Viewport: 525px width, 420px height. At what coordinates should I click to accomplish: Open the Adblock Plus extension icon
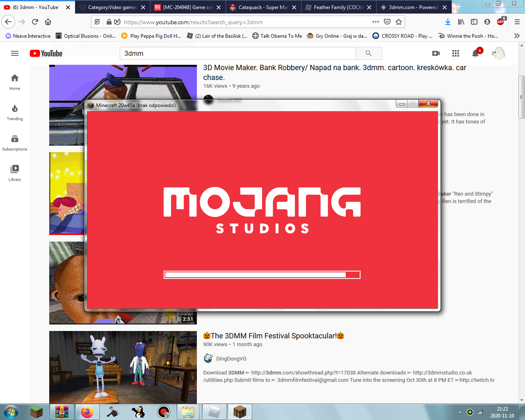[x=501, y=21]
